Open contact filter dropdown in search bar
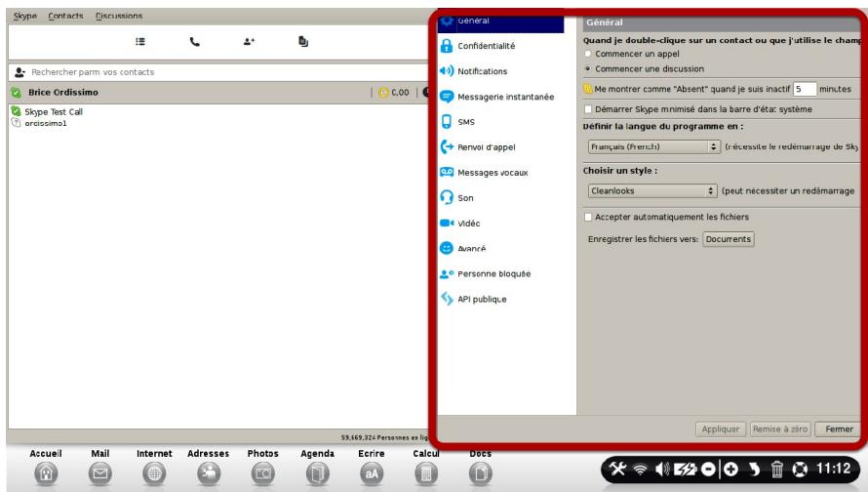This screenshot has width=868, height=492. point(20,72)
